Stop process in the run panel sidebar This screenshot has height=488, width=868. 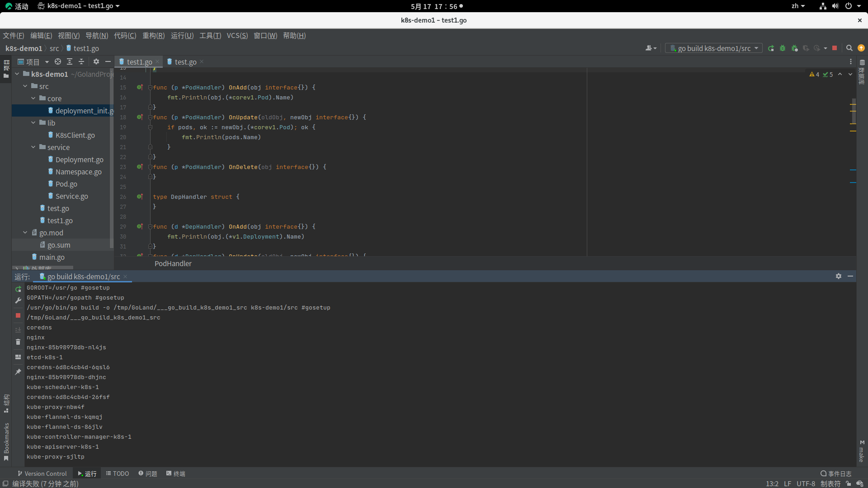(x=18, y=315)
